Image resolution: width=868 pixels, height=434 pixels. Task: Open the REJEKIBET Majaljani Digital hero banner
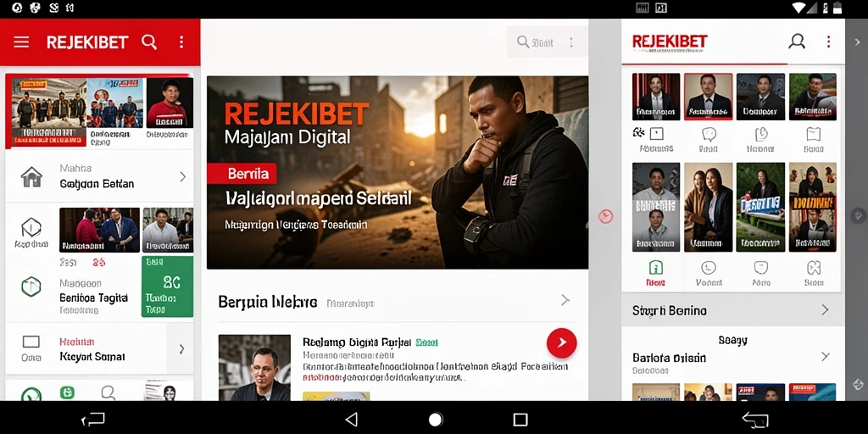(x=398, y=172)
